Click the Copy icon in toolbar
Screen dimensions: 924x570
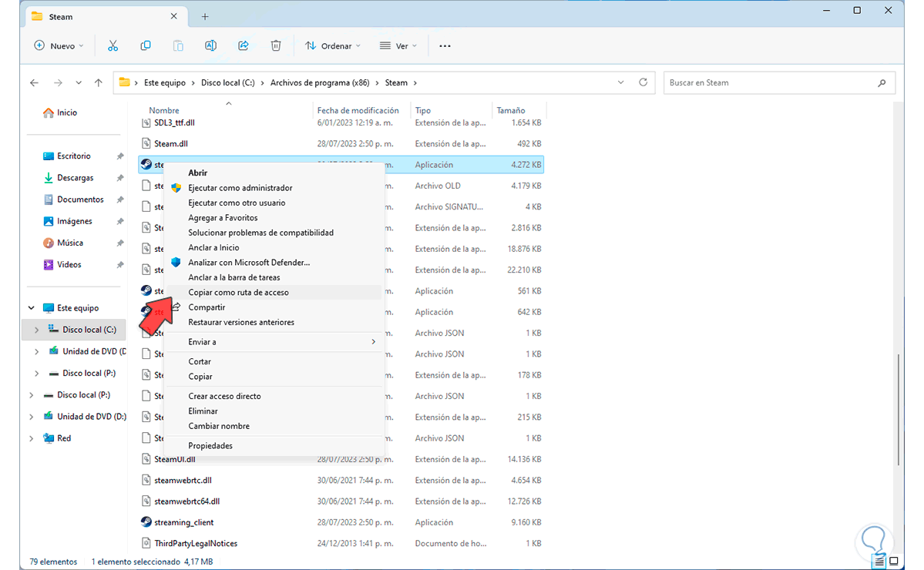click(x=146, y=46)
